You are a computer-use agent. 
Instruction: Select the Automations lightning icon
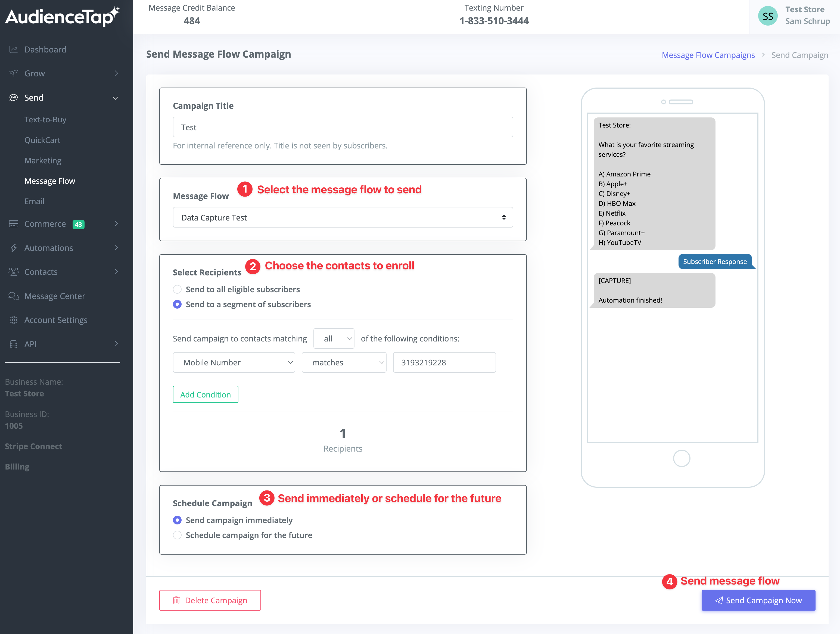(x=14, y=248)
